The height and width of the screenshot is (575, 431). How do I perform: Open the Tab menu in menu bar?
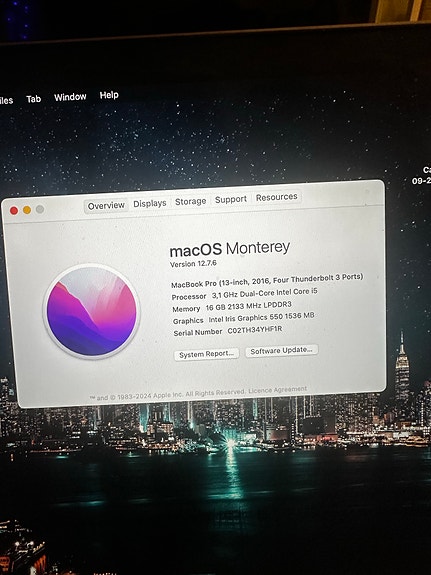[33, 99]
